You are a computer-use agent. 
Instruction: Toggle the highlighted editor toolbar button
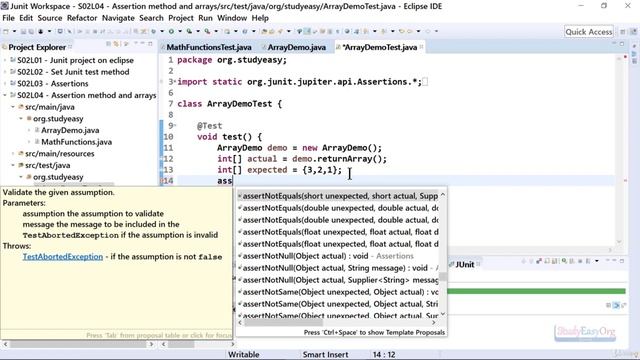[x=307, y=31]
